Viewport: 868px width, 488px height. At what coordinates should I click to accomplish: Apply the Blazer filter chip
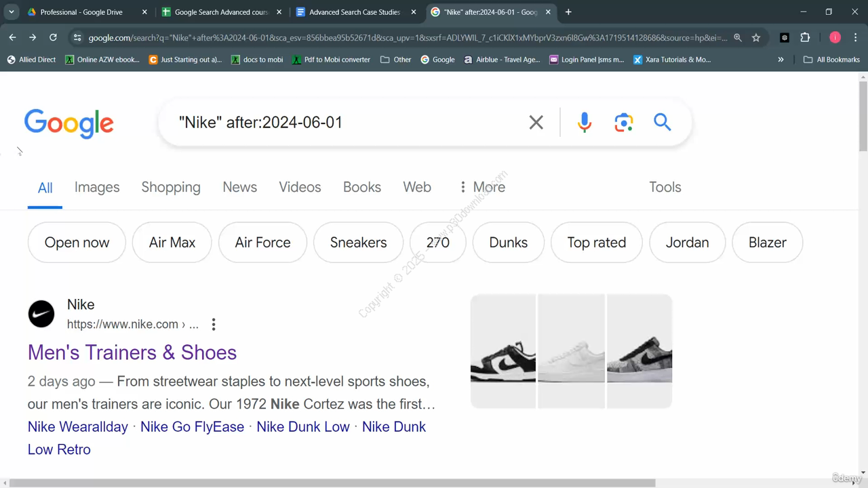tap(768, 243)
